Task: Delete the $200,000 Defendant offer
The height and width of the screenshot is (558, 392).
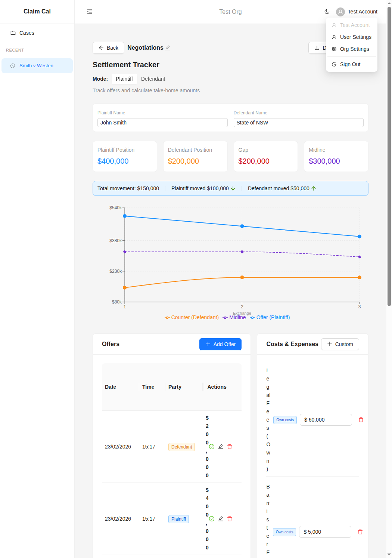Action: click(230, 447)
